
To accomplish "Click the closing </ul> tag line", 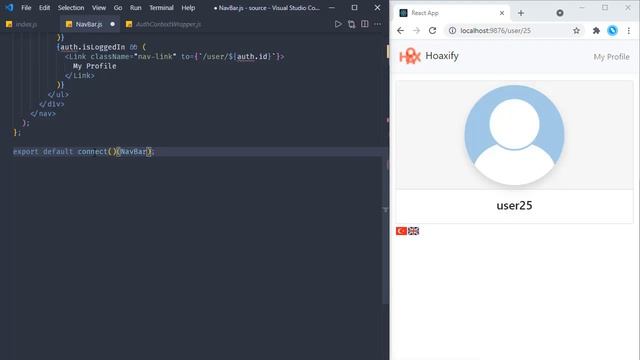I will click(58, 94).
